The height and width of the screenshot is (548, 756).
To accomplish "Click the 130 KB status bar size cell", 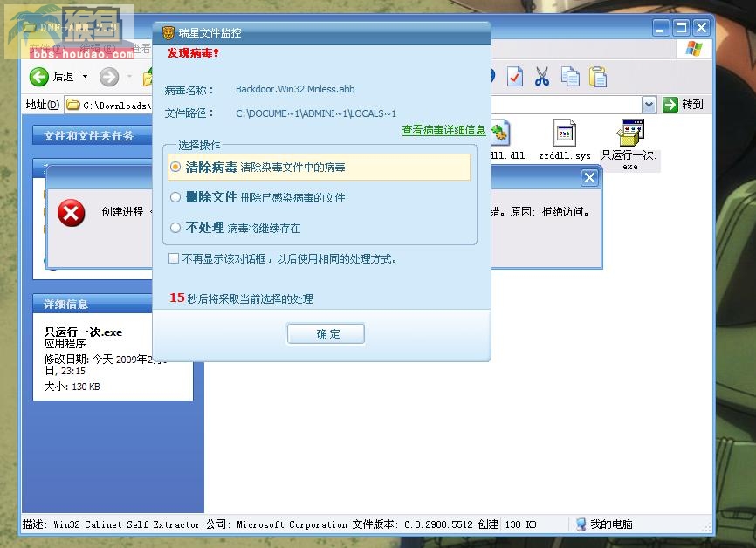I will click(520, 524).
